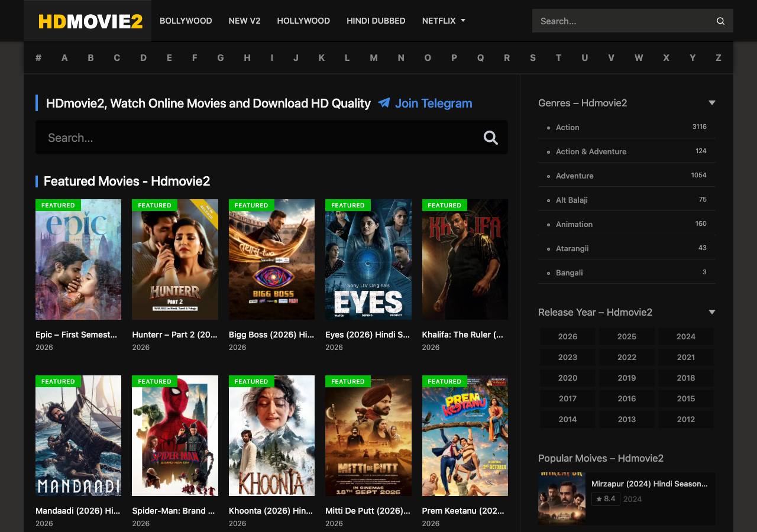Click the header search magnifier icon
This screenshot has height=532, width=757.
pyautogui.click(x=720, y=21)
